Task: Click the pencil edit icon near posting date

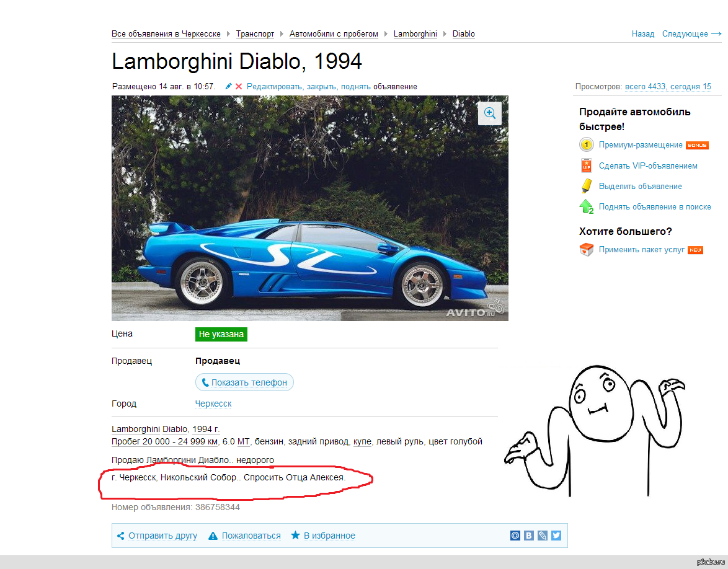Action: 228,86
